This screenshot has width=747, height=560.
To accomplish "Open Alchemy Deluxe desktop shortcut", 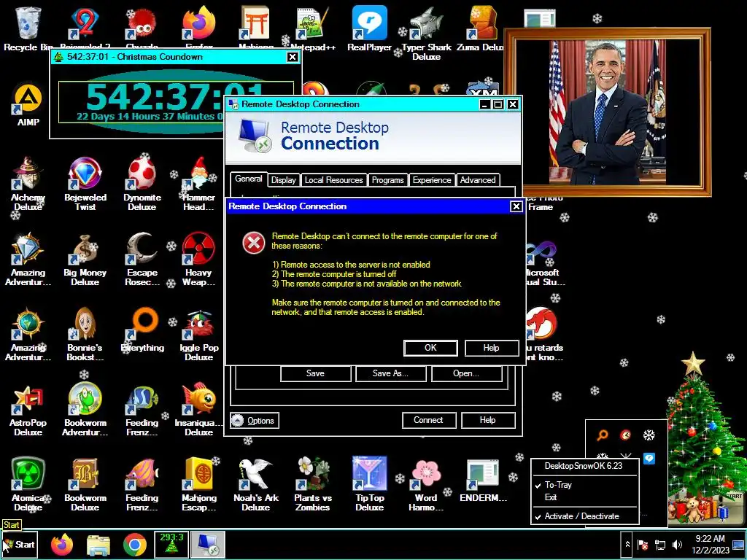I will 28,183.
